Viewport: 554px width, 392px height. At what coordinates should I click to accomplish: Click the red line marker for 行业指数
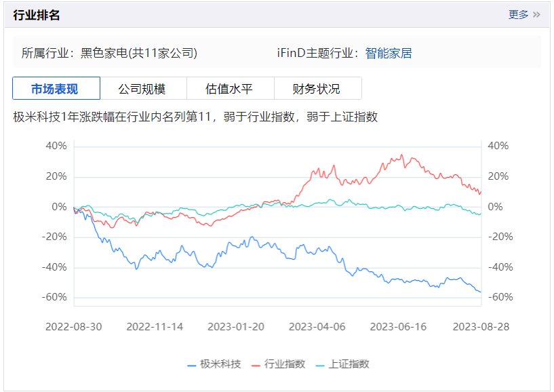coord(256,364)
